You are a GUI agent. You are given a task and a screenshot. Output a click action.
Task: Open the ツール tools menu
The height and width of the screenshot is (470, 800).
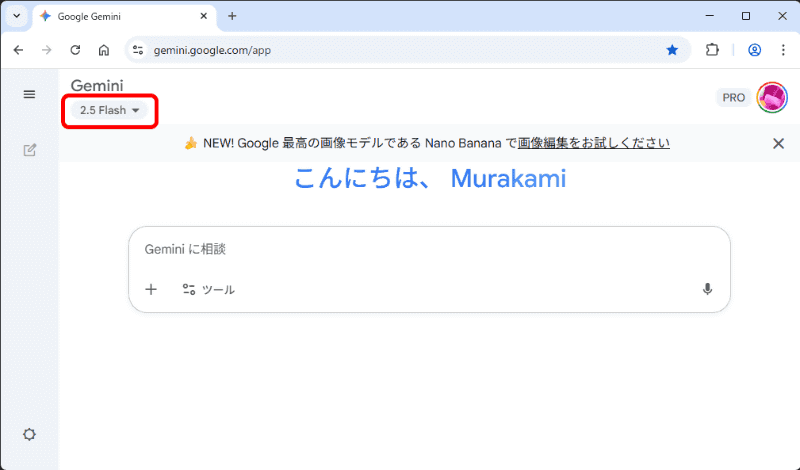click(x=209, y=289)
